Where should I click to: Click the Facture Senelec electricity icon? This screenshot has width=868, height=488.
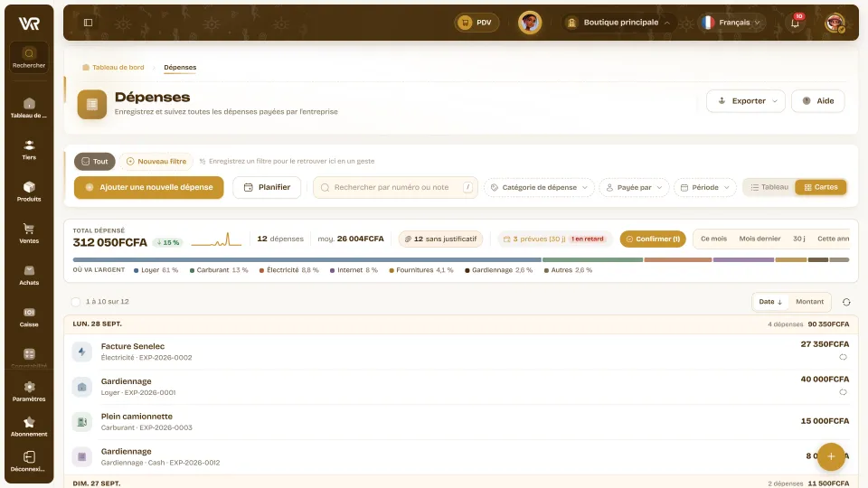(82, 352)
